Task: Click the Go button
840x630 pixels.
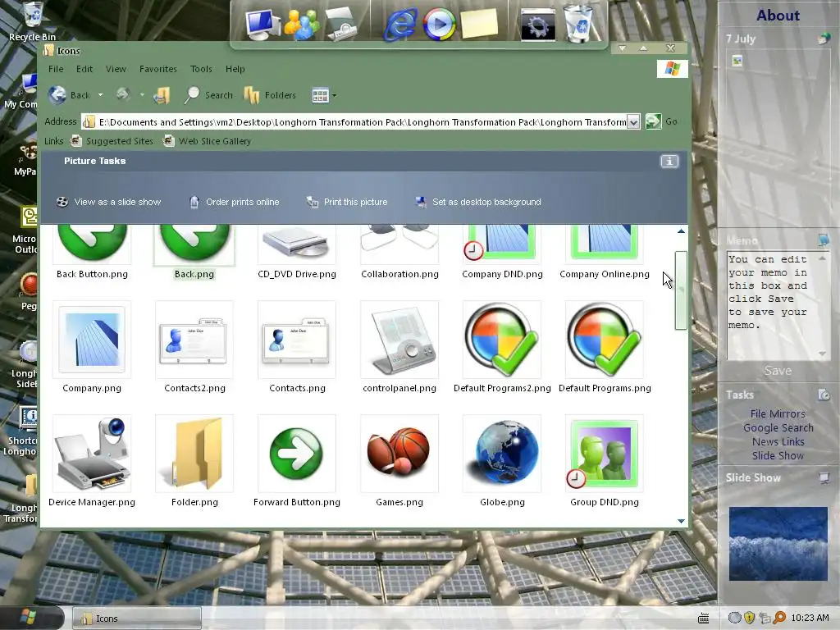Action: [661, 121]
